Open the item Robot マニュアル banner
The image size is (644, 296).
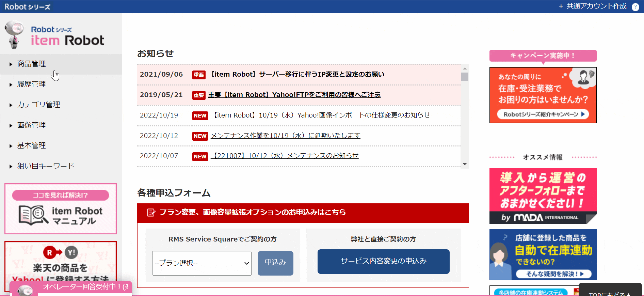61,209
